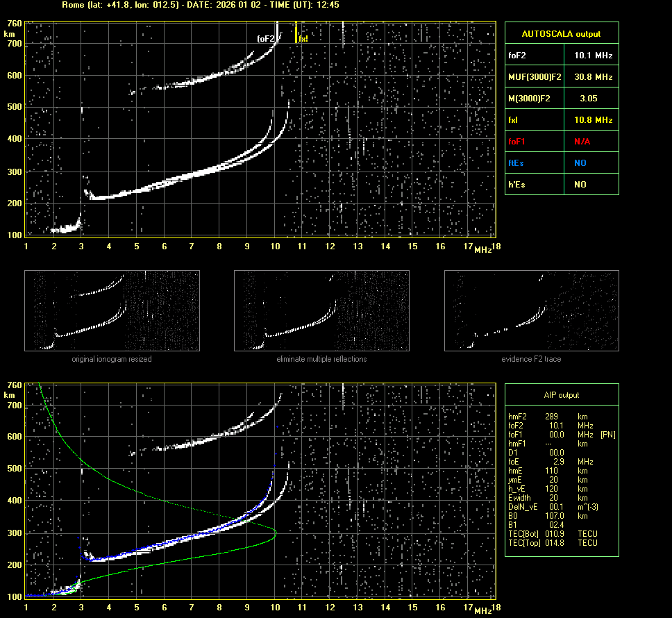
Task: Click the 'eliminate multiple reflections' caption text
Action: point(321,359)
